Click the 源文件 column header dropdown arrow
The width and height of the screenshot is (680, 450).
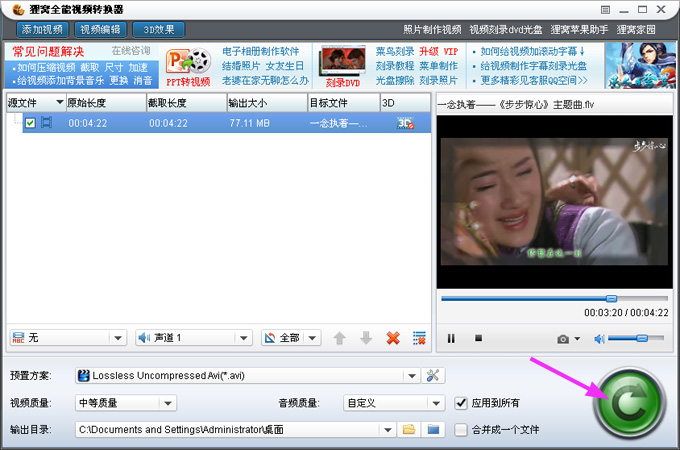pos(60,102)
